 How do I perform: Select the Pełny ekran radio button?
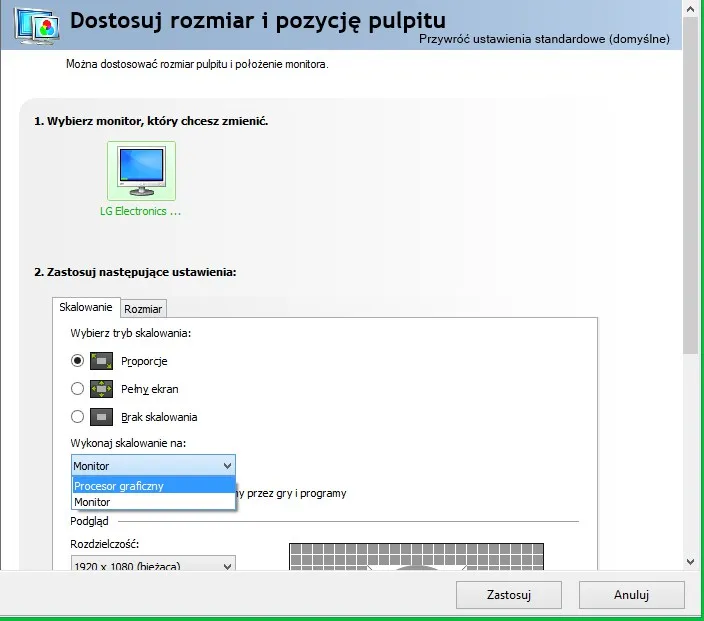pos(77,388)
